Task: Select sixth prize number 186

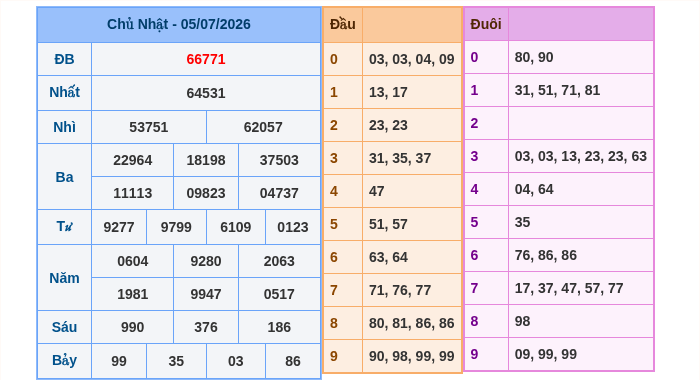Action: (279, 327)
